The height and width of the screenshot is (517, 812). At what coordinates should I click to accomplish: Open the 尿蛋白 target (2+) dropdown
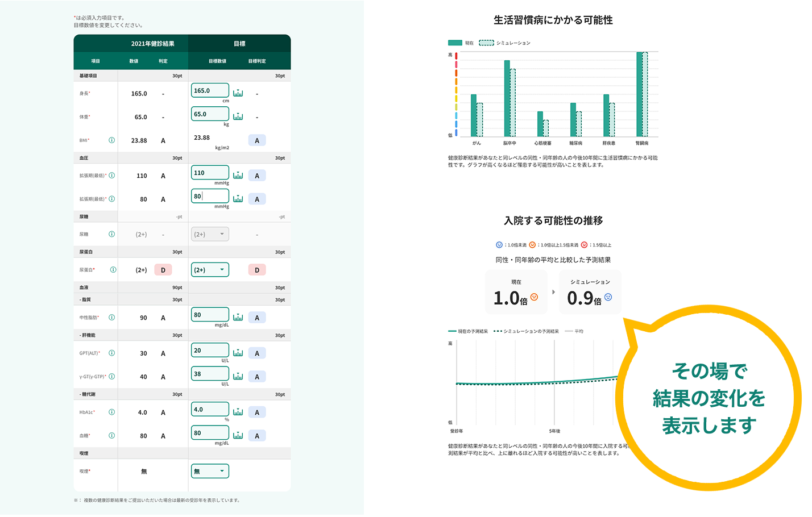[210, 270]
